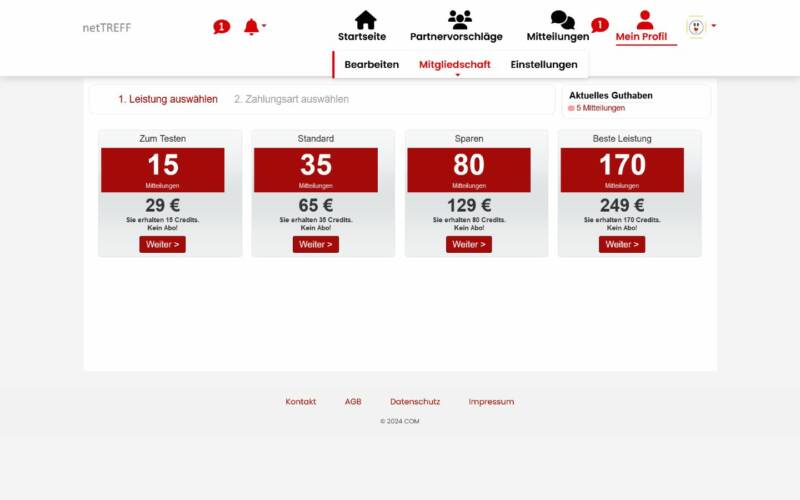This screenshot has width=800, height=500.
Task: Select the red 170 Mitteilungen box
Action: tap(622, 170)
